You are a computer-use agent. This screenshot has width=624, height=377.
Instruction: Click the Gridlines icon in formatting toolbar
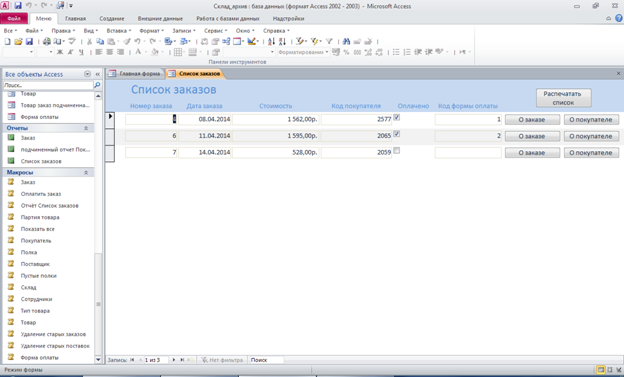coord(178,52)
